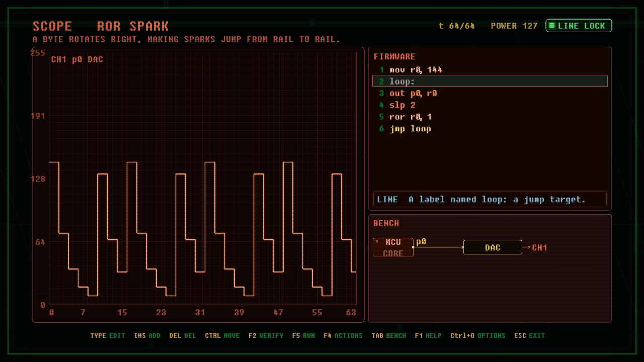This screenshot has height=362, width=644.
Task: Click TYPE EDIT shortcut hint
Action: tap(108, 335)
